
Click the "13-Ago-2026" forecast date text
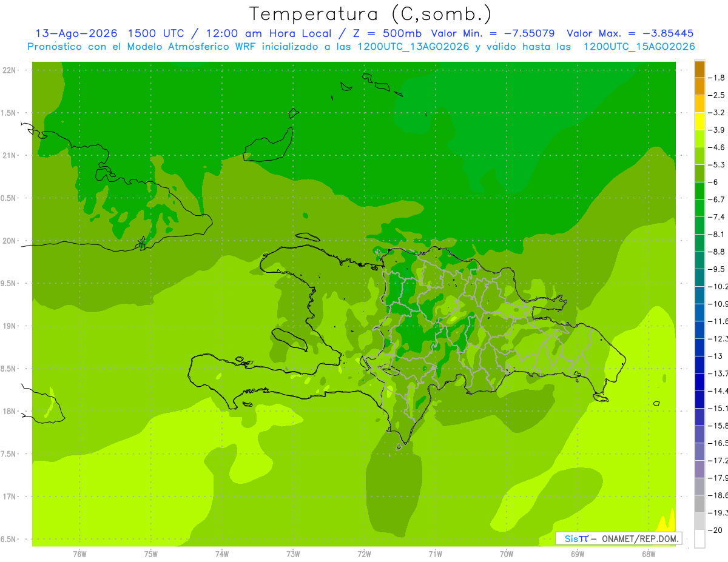(76, 33)
